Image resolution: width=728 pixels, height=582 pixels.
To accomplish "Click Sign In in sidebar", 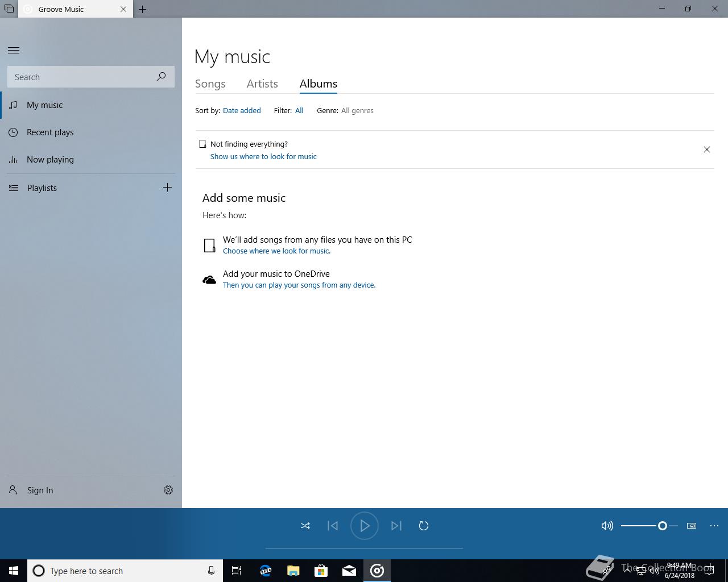I will (x=32, y=490).
